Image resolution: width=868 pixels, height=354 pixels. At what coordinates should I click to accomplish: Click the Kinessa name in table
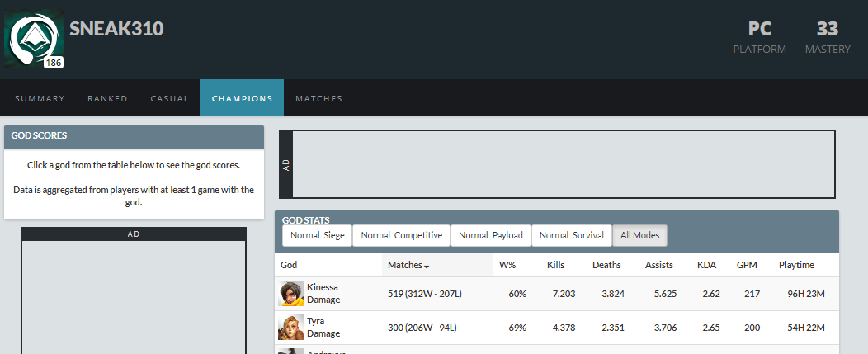[322, 287]
